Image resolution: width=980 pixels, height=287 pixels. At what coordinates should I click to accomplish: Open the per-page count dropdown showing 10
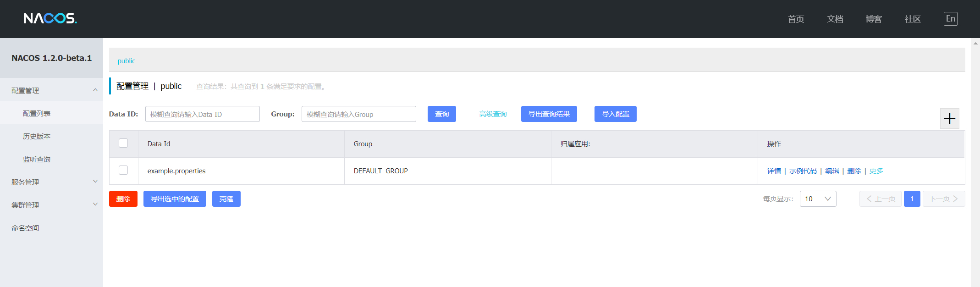pos(818,199)
